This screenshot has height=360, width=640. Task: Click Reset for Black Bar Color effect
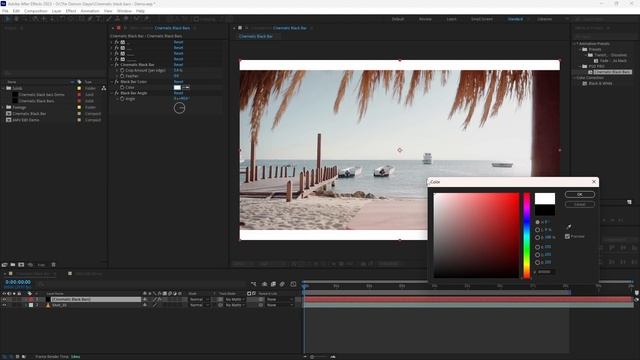[x=178, y=82]
